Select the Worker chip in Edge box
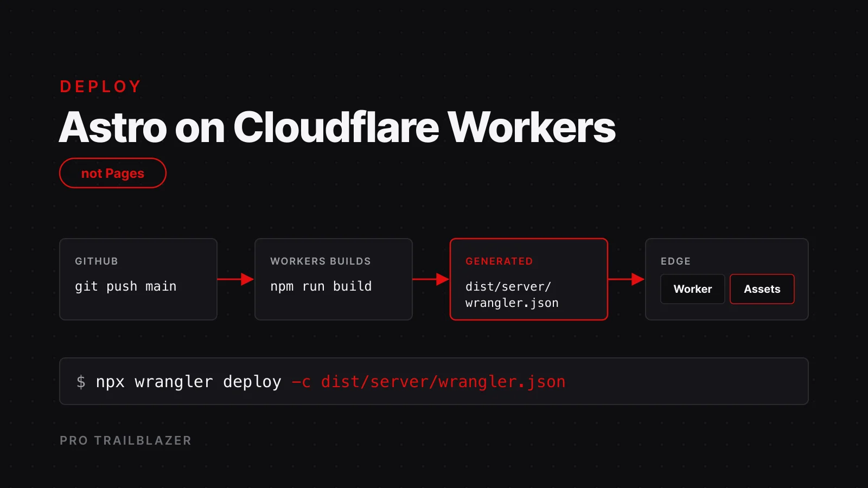The height and width of the screenshot is (488, 868). tap(693, 289)
